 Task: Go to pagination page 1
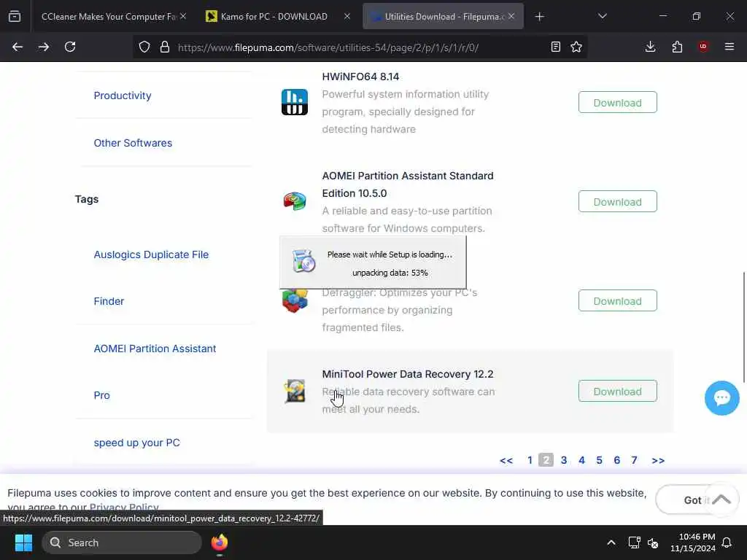pyautogui.click(x=530, y=460)
